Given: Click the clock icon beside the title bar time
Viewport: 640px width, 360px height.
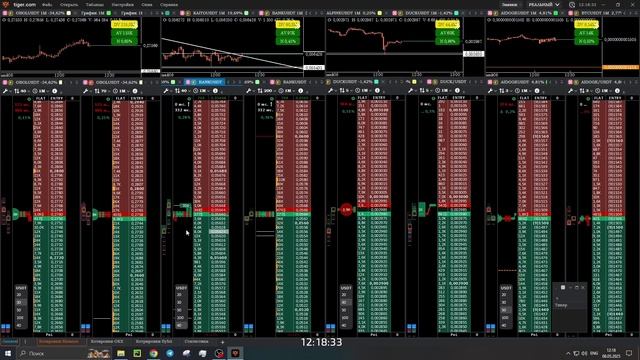Looking at the screenshot, I should [x=572, y=4].
